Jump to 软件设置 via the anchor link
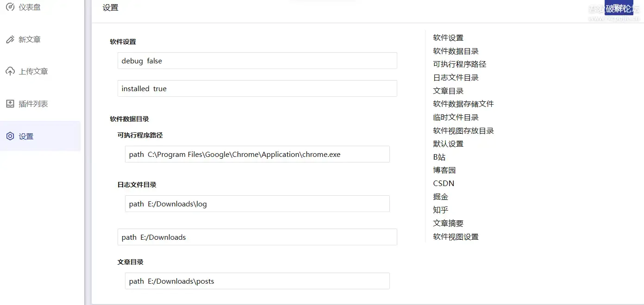 (447, 37)
